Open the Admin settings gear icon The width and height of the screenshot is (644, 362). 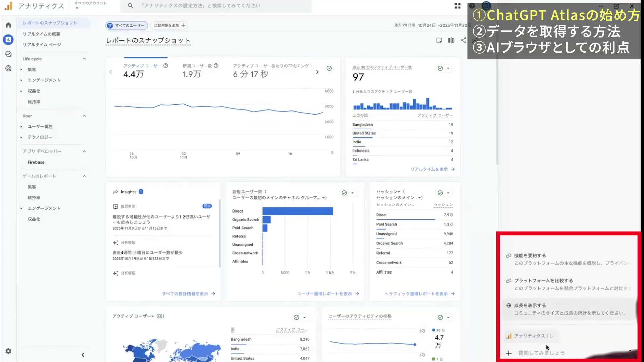[8, 351]
